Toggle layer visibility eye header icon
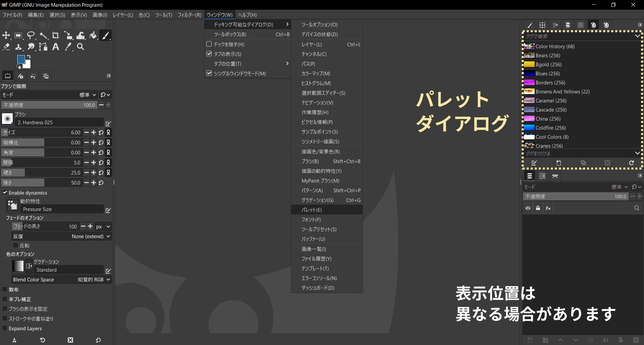 point(528,208)
